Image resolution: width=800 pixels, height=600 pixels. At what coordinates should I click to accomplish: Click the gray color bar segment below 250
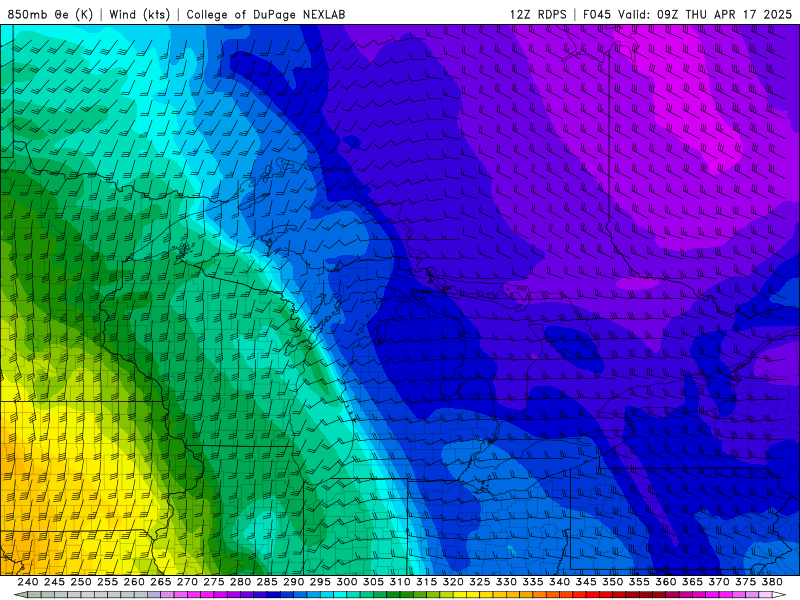[x=87, y=595]
